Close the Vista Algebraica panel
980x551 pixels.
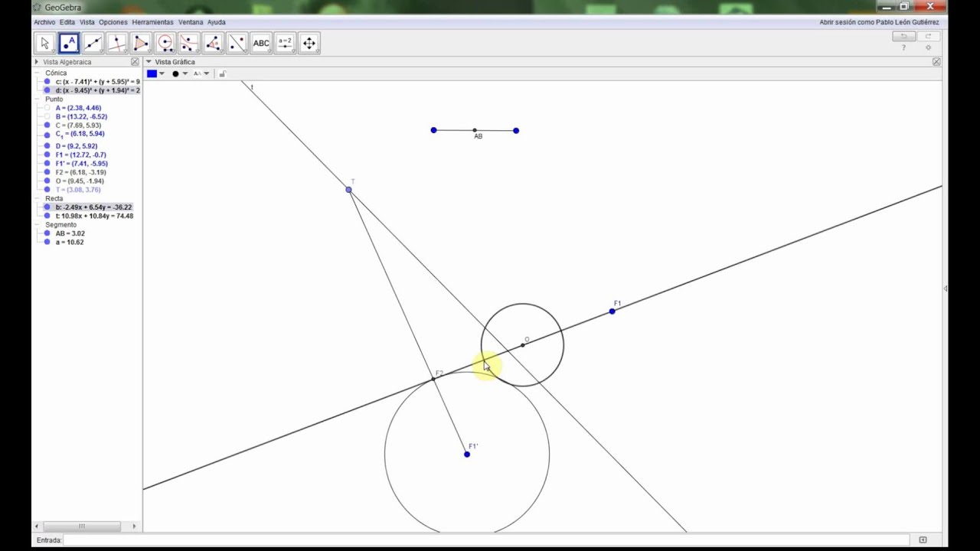(x=135, y=62)
